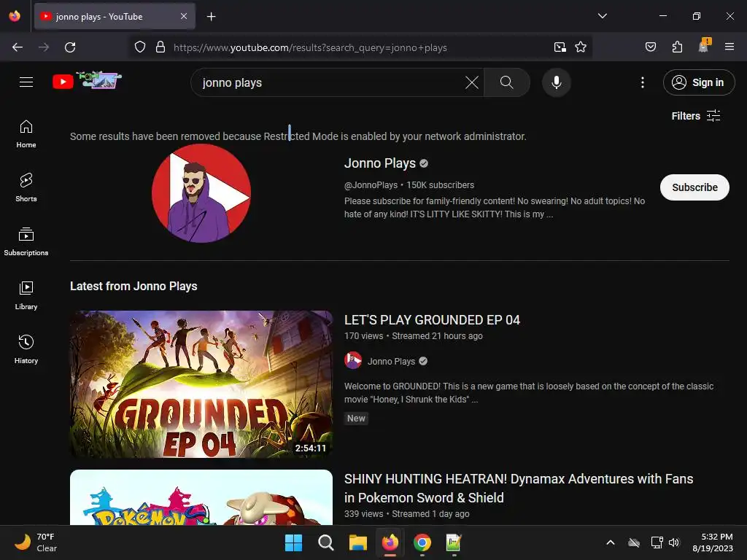Viewport: 747px width, 560px height.
Task: Open LET'S PLAY GROUNDED EP 04 title
Action: [432, 320]
